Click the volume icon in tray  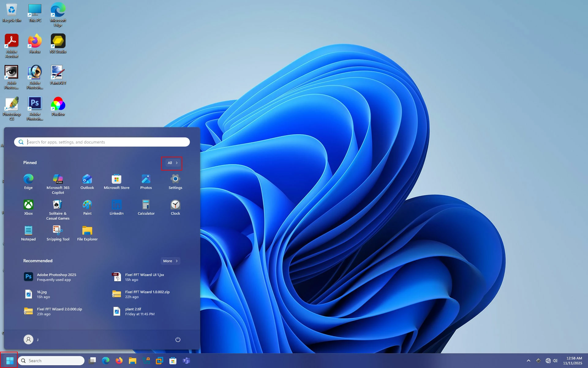tap(555, 361)
